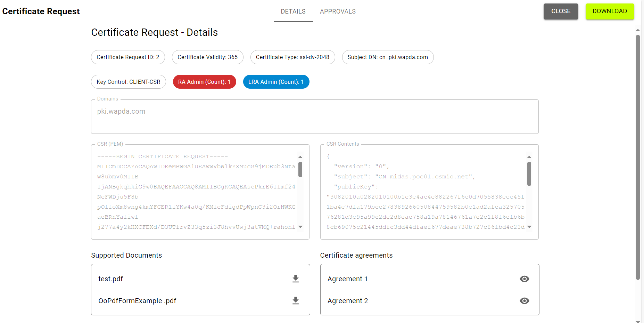Select the DETAILS tab
This screenshot has width=644, height=323.
[x=293, y=11]
